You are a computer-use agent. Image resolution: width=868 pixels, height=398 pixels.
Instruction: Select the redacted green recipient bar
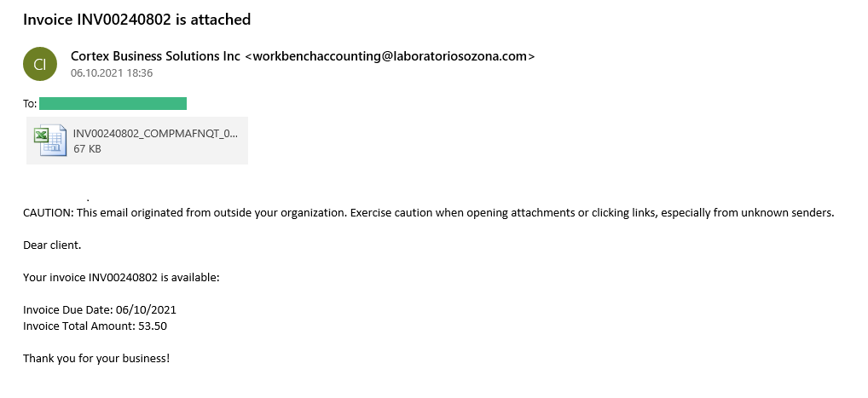point(113,103)
